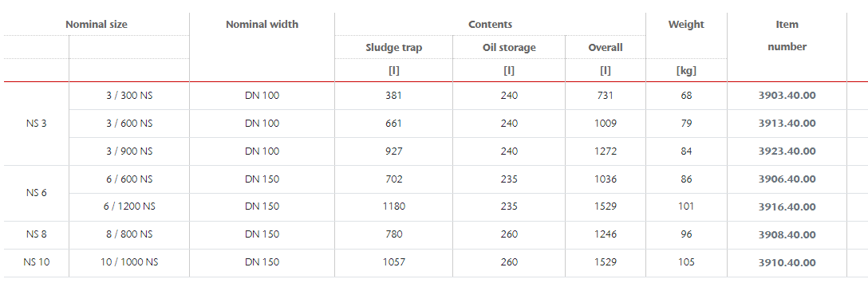868x287 pixels.
Task: Click the Overall subheader
Action: pyautogui.click(x=605, y=48)
